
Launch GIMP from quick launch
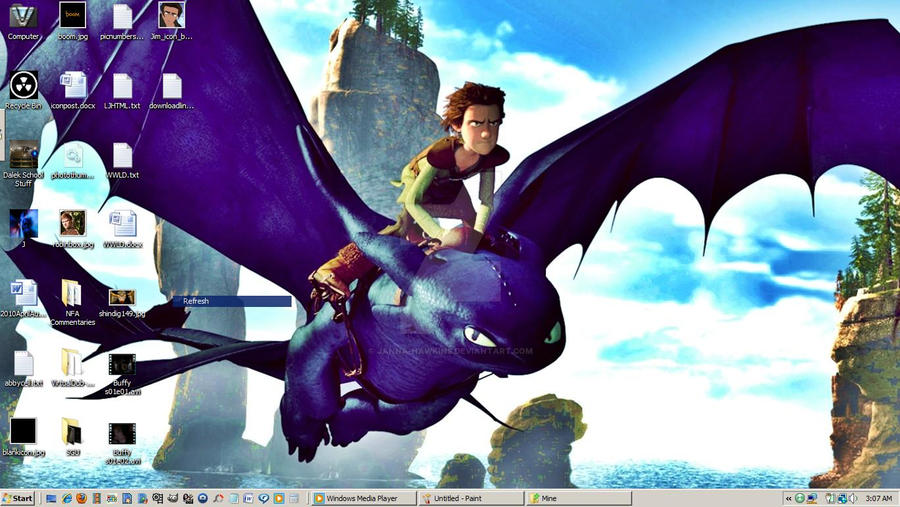point(173,498)
